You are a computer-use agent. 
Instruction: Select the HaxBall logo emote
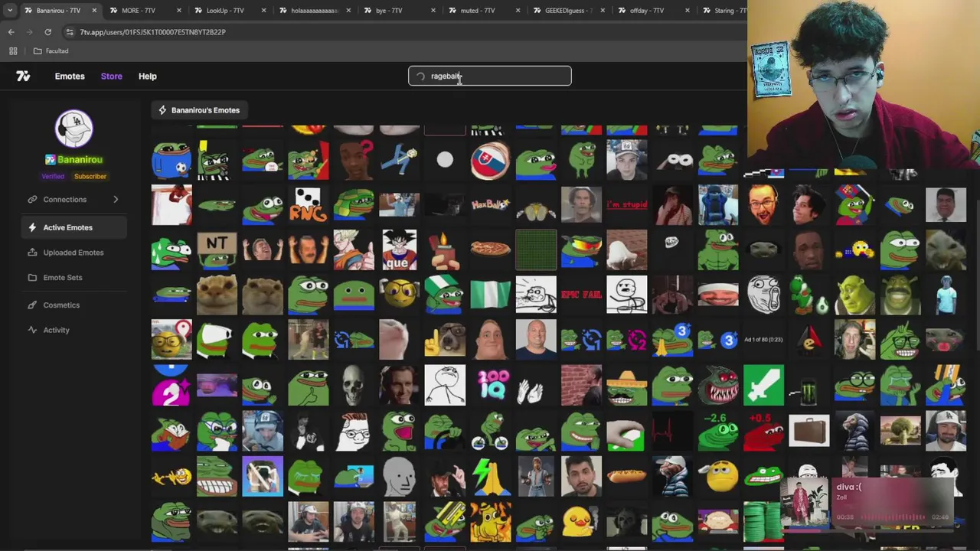click(490, 205)
